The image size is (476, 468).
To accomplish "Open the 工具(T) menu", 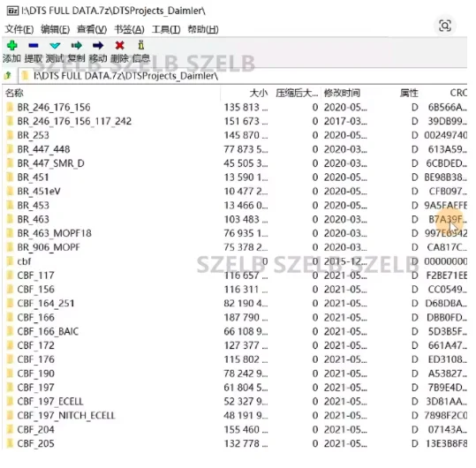I will 166,29.
